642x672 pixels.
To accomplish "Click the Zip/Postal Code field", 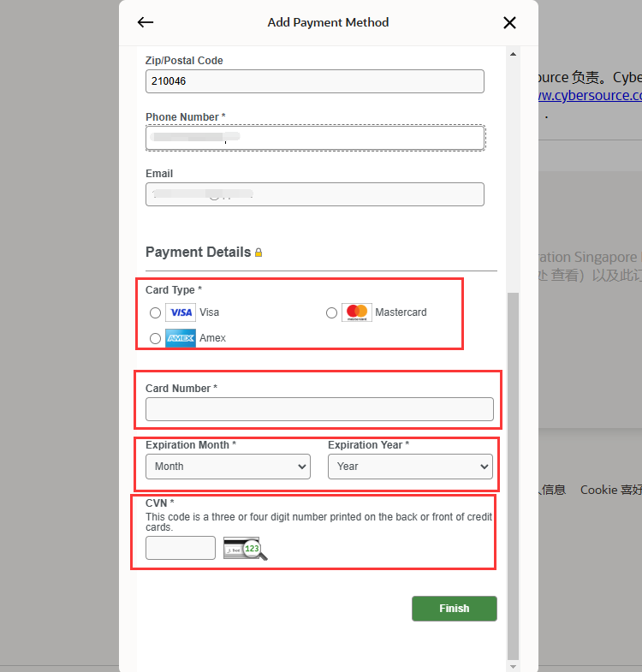I will (314, 81).
